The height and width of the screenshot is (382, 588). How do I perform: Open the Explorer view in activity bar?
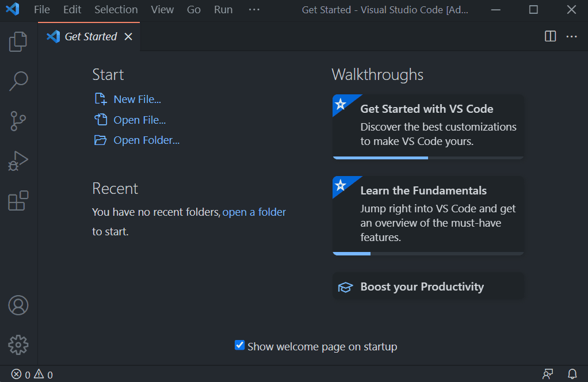pyautogui.click(x=18, y=41)
